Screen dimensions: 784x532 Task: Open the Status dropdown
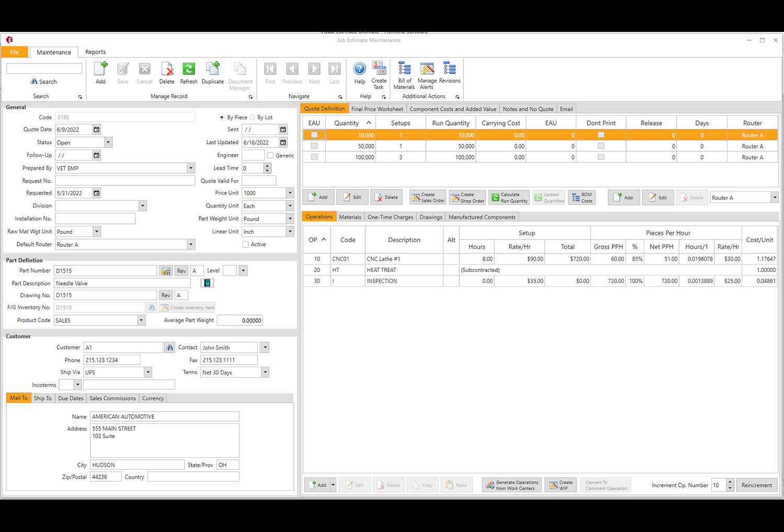coord(108,142)
